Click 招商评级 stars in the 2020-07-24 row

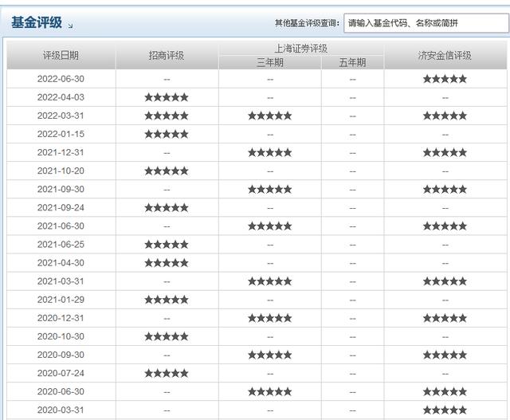click(x=167, y=373)
